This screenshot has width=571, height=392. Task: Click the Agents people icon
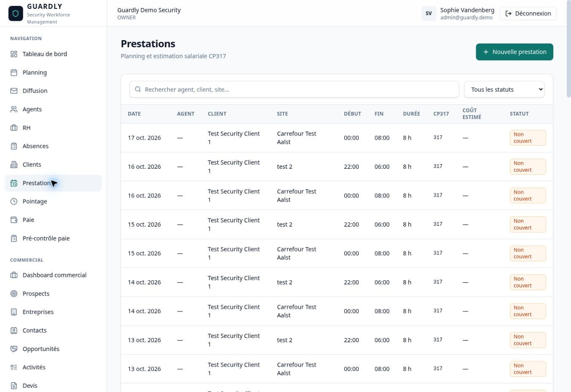click(x=14, y=109)
